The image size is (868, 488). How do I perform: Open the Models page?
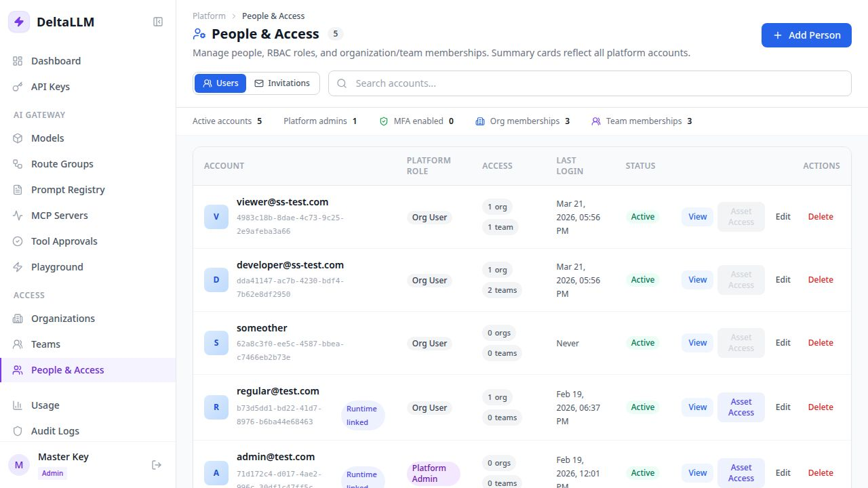tap(88, 138)
